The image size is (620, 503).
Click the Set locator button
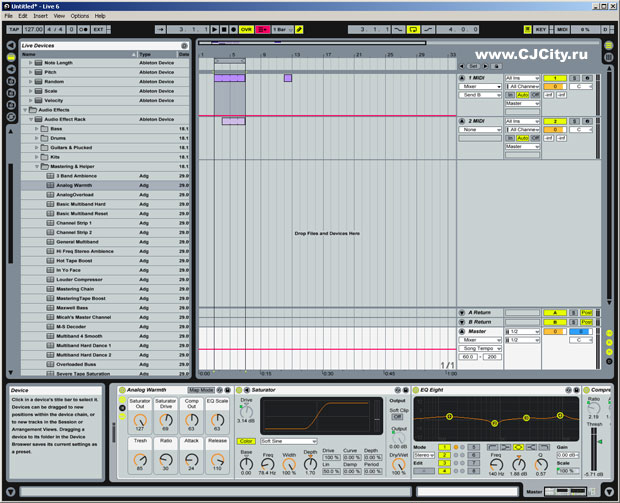[473, 66]
